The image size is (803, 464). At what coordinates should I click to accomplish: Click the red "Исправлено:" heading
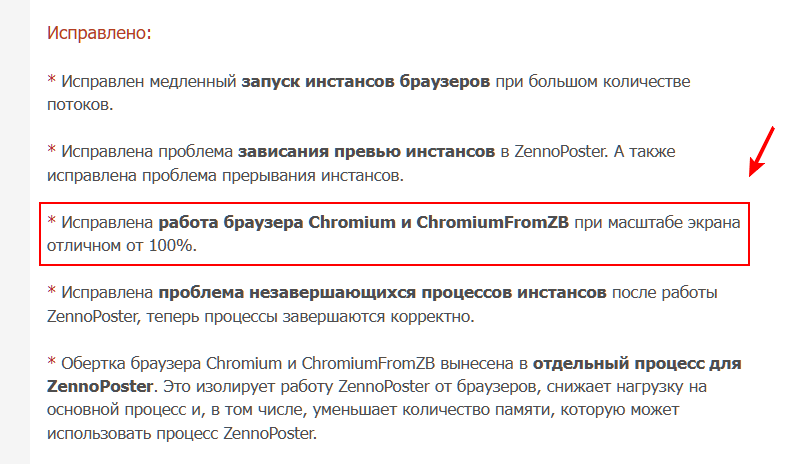coord(99,33)
